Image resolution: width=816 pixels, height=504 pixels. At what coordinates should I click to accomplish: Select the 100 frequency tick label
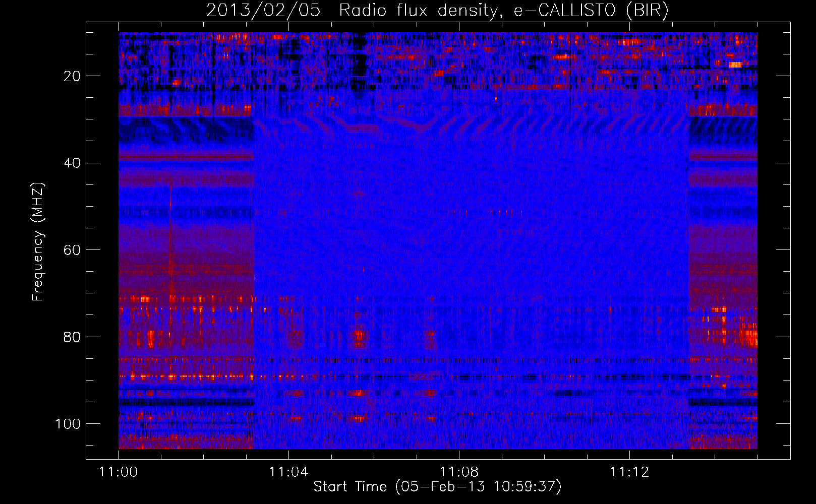(x=68, y=424)
